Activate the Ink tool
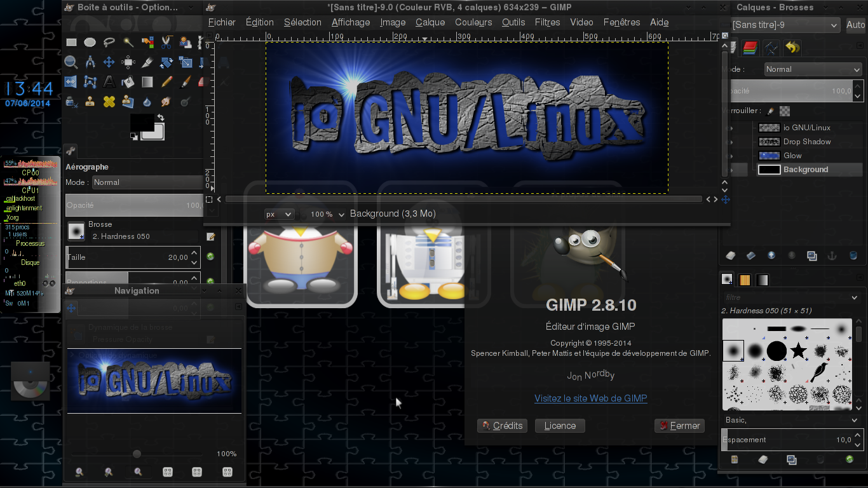 tap(71, 102)
